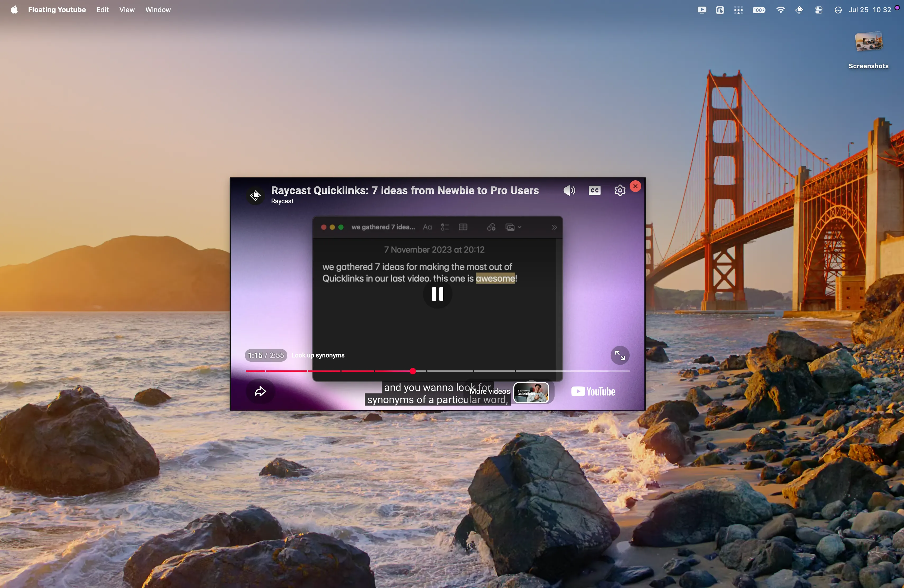Image resolution: width=904 pixels, height=588 pixels.
Task: Click the Wi-Fi icon in menu bar
Action: (781, 10)
